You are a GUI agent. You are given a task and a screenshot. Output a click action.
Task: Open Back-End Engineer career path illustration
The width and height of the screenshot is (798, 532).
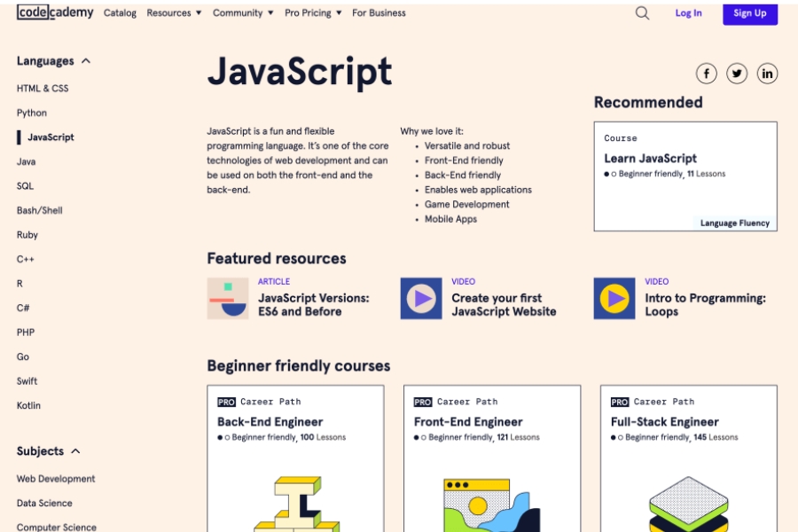(296, 504)
